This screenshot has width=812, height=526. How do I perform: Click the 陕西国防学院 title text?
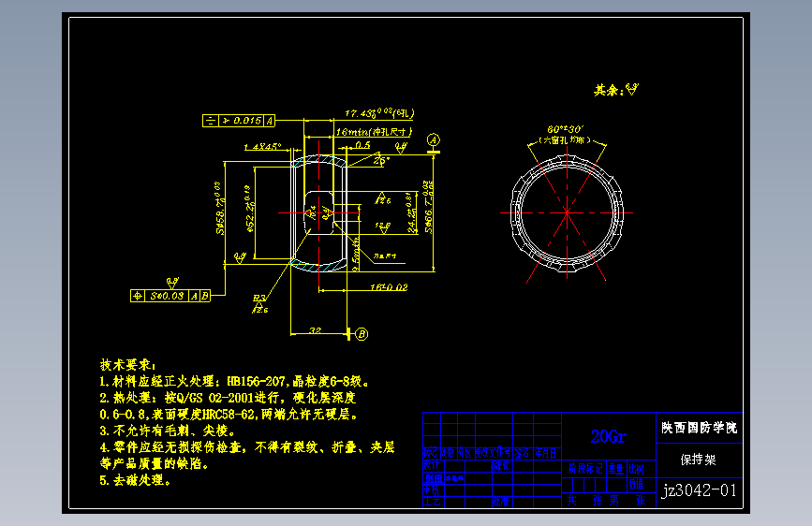(699, 428)
